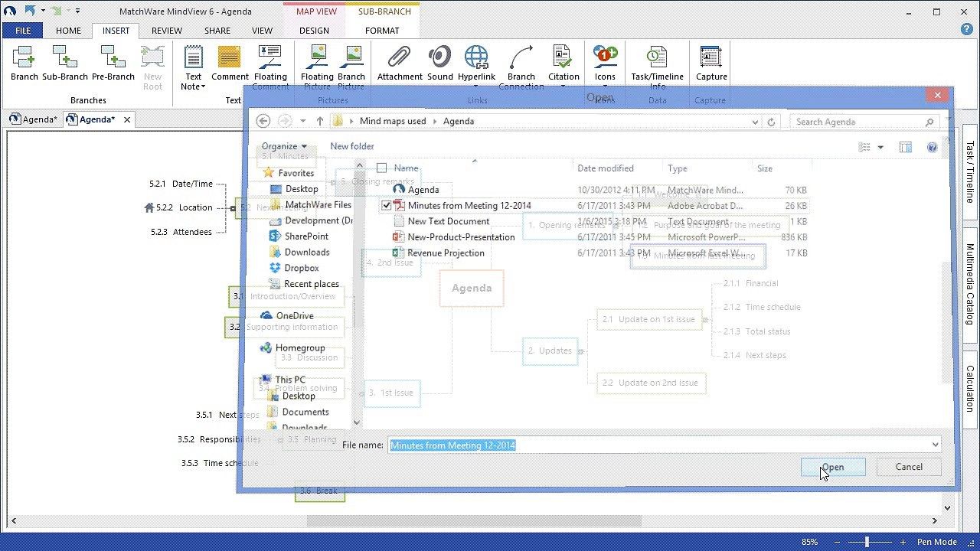Insert an Attachment with paperclip icon
The height and width of the screenshot is (551, 980).
point(400,63)
